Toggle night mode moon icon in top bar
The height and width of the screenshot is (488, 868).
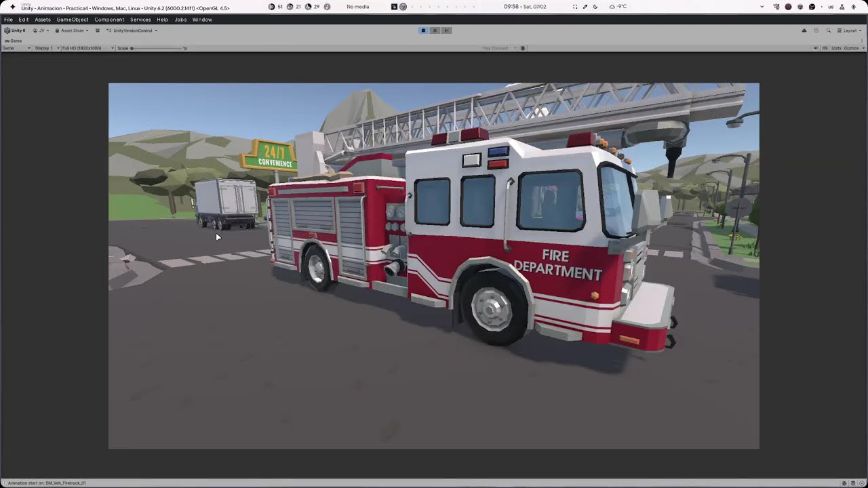[x=595, y=7]
